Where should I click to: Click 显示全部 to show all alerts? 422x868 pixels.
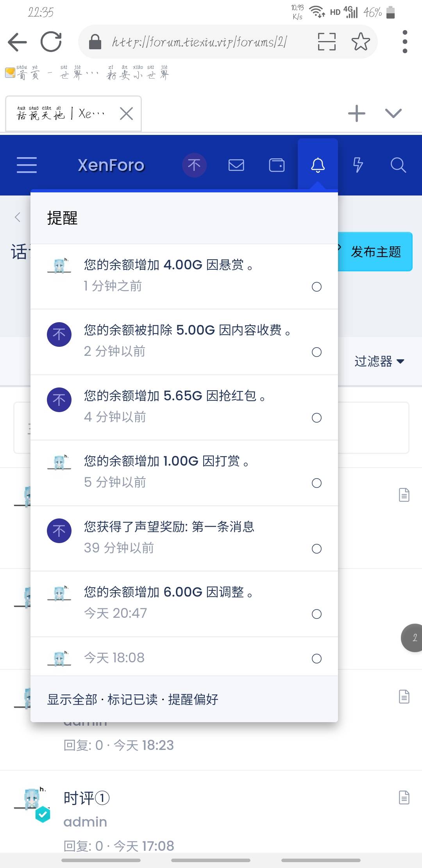(72, 699)
